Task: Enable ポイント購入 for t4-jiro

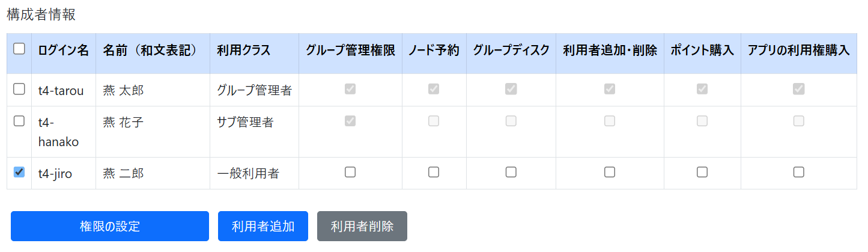Action: click(x=702, y=173)
